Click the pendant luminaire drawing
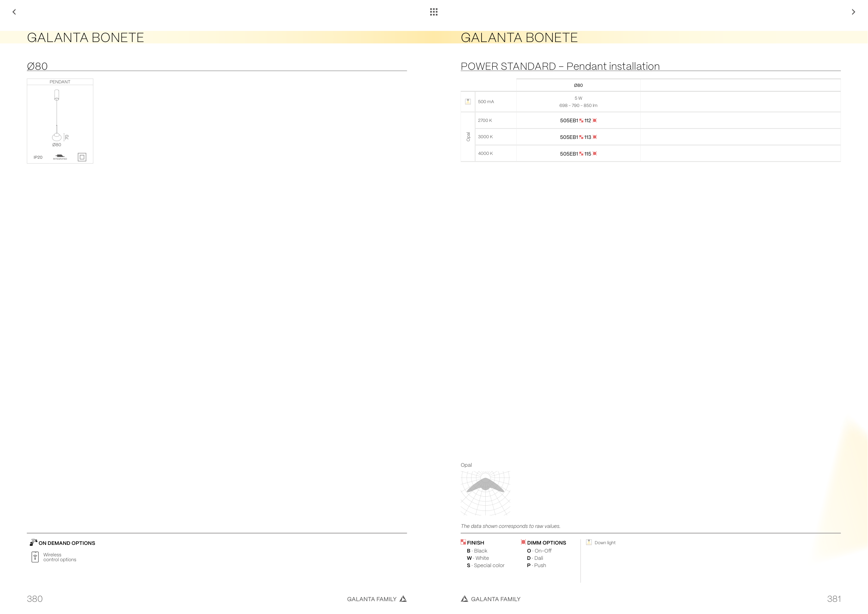The height and width of the screenshot is (614, 868). pyautogui.click(x=57, y=115)
